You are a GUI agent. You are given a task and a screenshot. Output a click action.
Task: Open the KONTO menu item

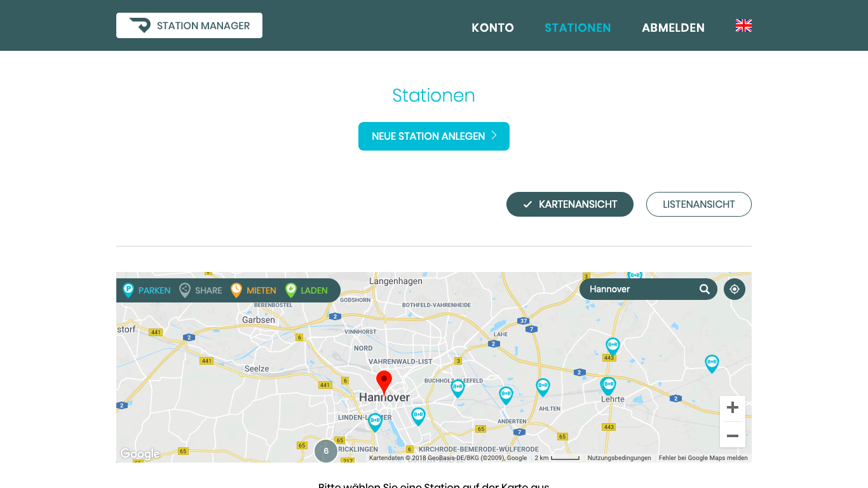pyautogui.click(x=492, y=28)
